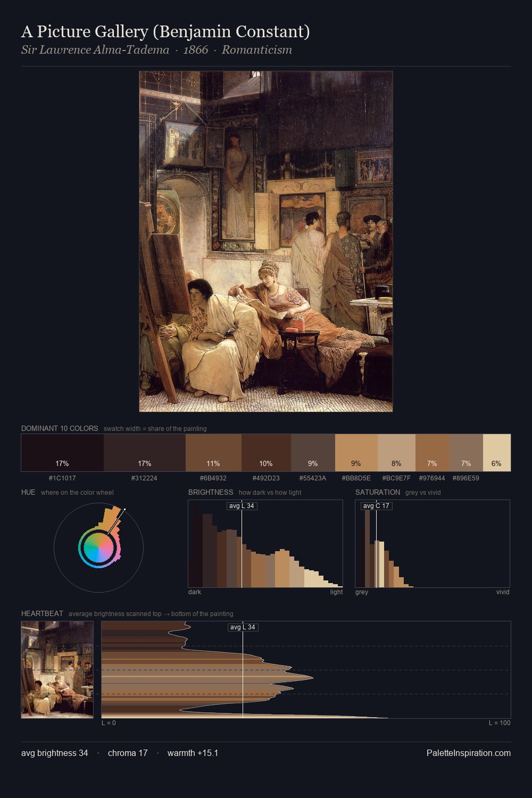Pick the 10% swatch above #492D23
532x798 pixels.
pos(266,453)
